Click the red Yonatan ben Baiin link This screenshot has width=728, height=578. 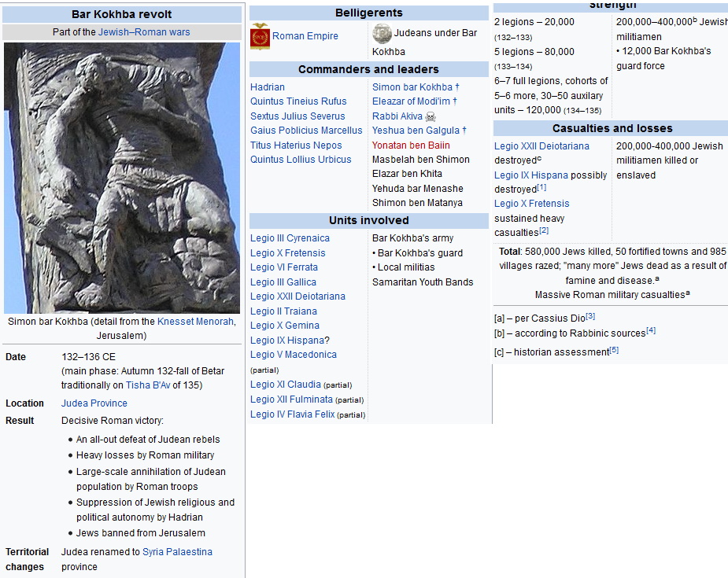click(411, 145)
